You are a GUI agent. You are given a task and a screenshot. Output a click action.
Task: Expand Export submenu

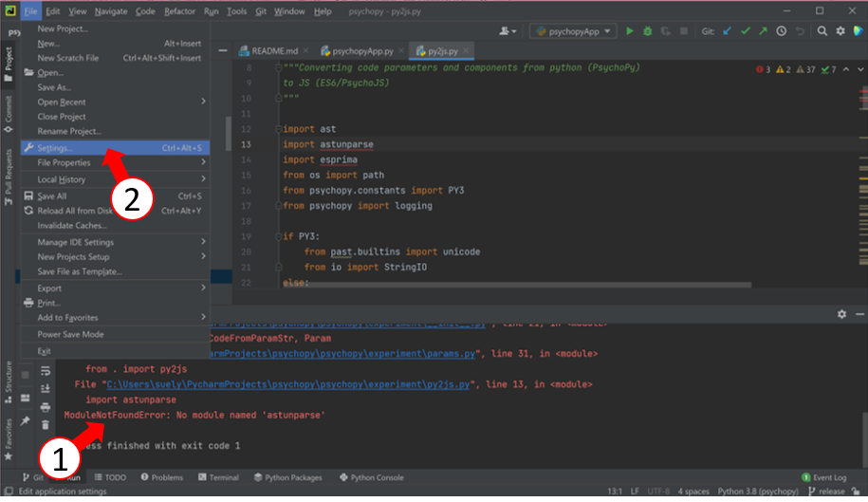point(115,288)
